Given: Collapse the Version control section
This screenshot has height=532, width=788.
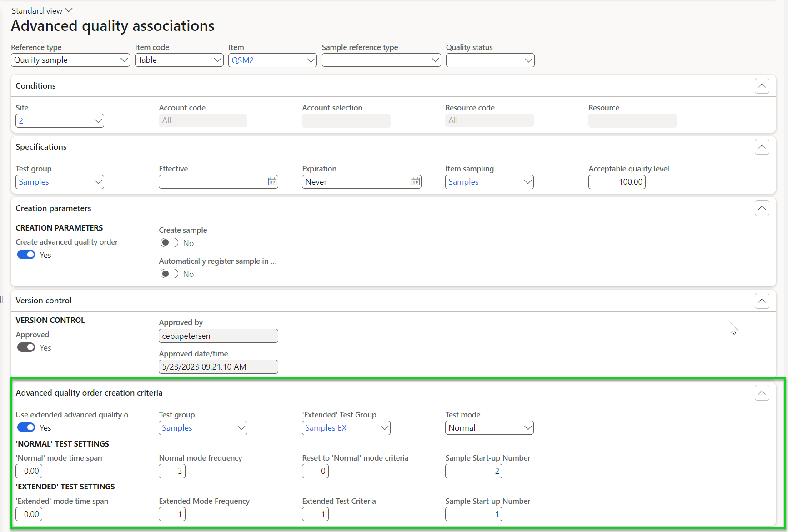Looking at the screenshot, I should click(x=762, y=301).
